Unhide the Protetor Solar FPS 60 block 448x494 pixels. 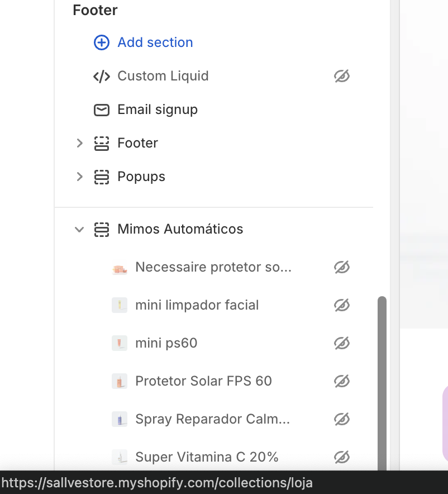pyautogui.click(x=342, y=381)
